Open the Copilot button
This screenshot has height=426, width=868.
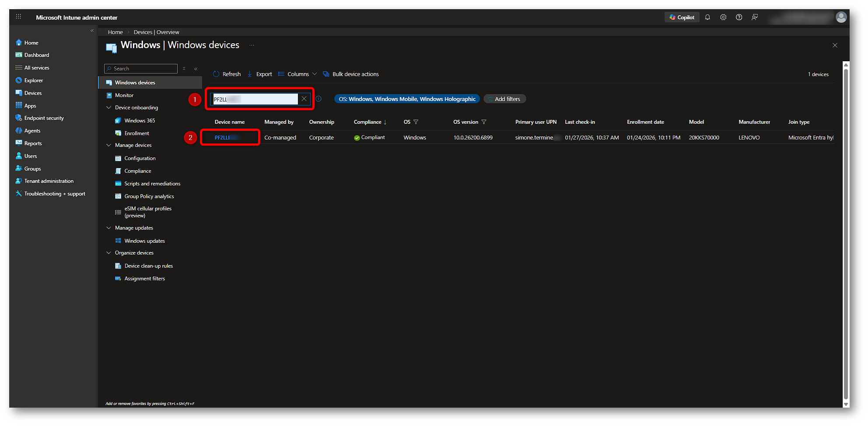(682, 17)
